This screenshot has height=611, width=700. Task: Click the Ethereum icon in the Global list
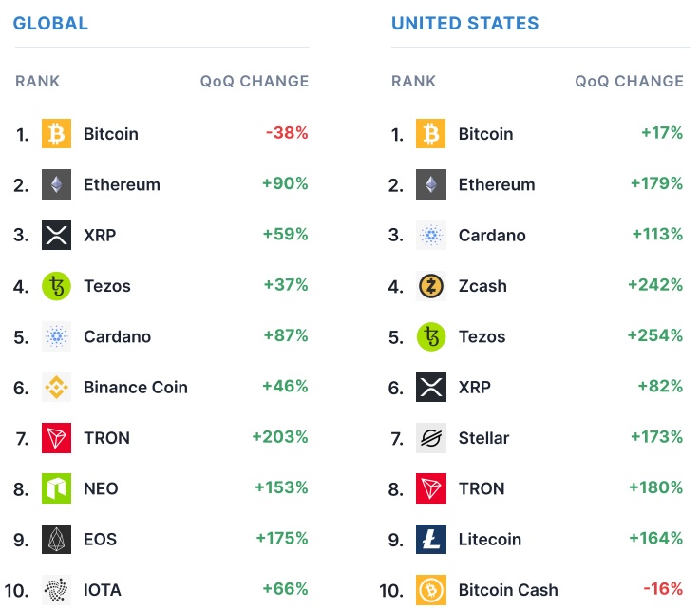tap(56, 184)
